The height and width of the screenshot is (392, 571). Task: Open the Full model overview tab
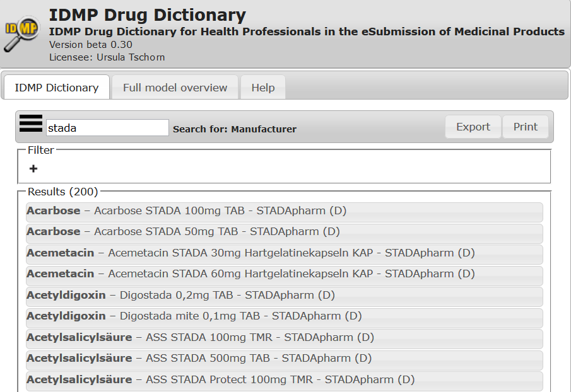pos(175,87)
